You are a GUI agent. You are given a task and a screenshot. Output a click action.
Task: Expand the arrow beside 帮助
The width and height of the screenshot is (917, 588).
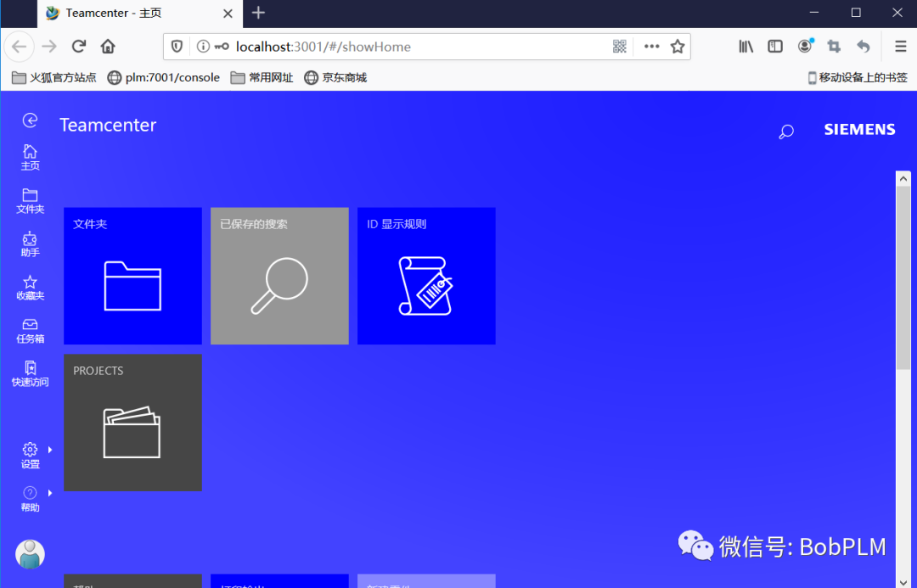point(50,493)
